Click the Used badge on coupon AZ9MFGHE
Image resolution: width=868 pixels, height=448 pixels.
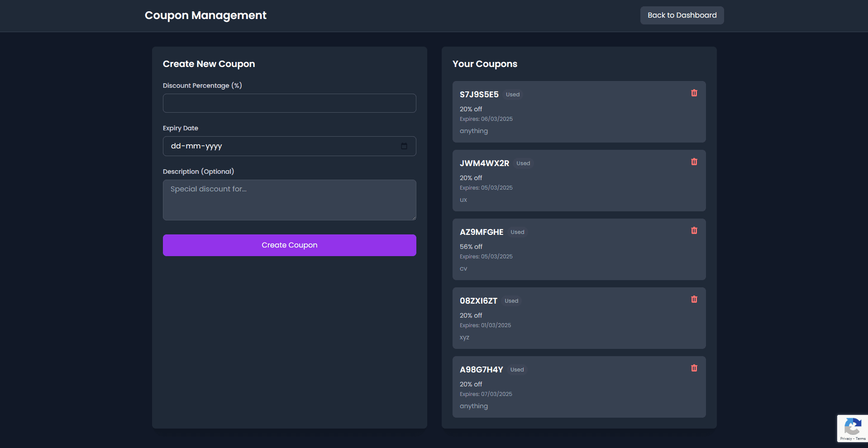[x=517, y=232]
